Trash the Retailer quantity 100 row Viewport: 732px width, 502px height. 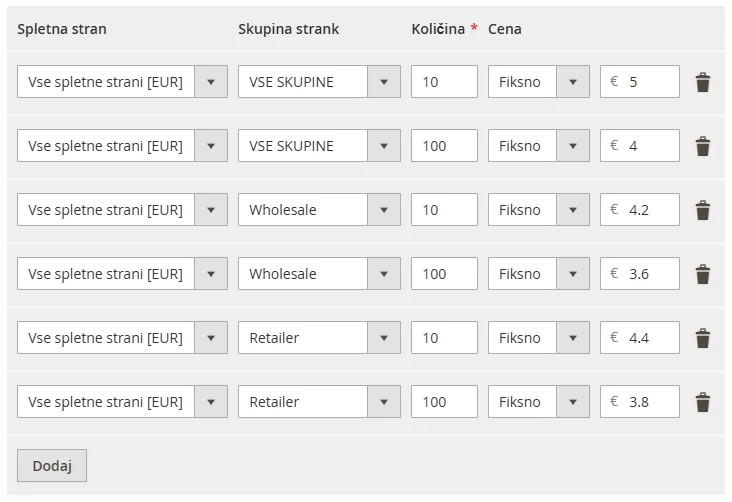703,402
